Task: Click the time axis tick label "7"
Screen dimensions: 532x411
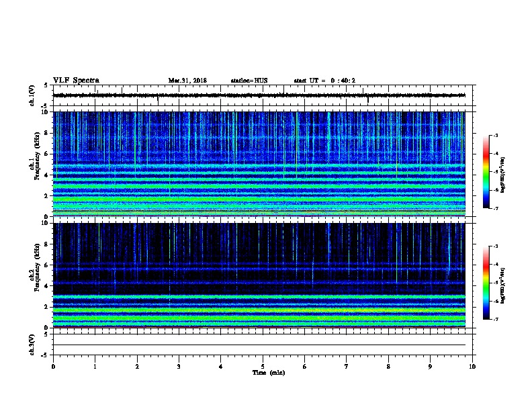Action: [x=347, y=367]
